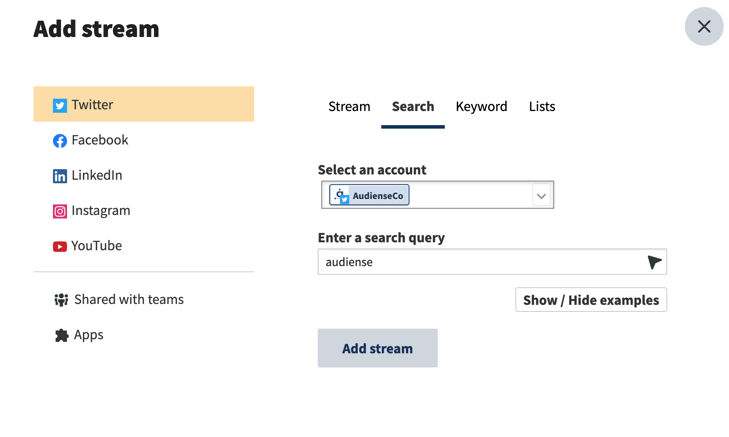Click the Facebook logo icon
The image size is (729, 437).
tap(60, 141)
